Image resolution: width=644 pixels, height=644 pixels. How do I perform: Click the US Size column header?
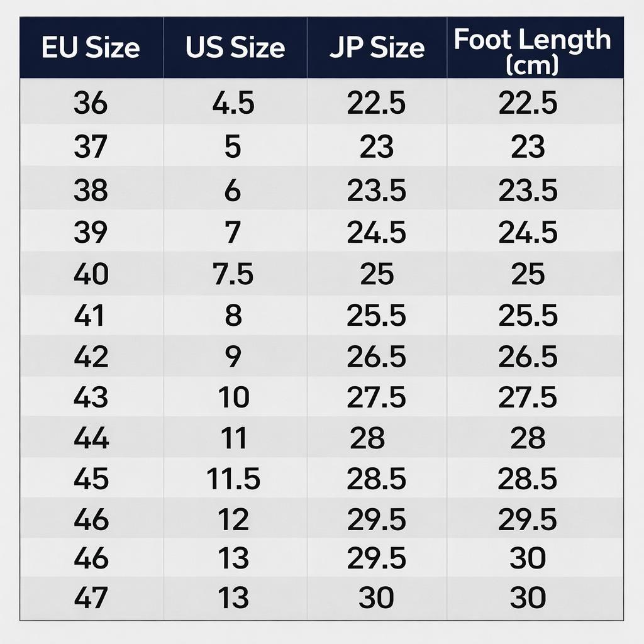pyautogui.click(x=235, y=48)
